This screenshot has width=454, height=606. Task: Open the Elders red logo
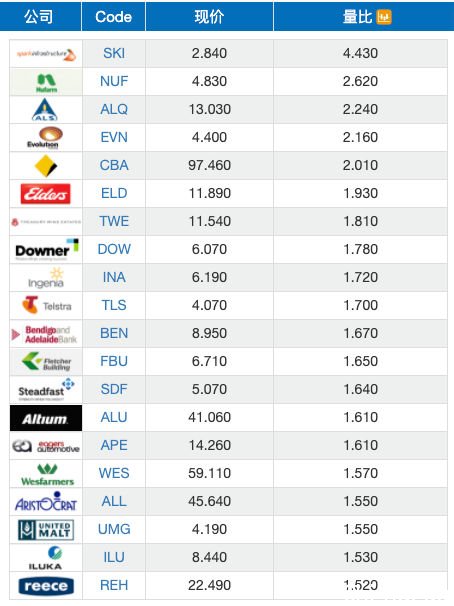point(46,194)
